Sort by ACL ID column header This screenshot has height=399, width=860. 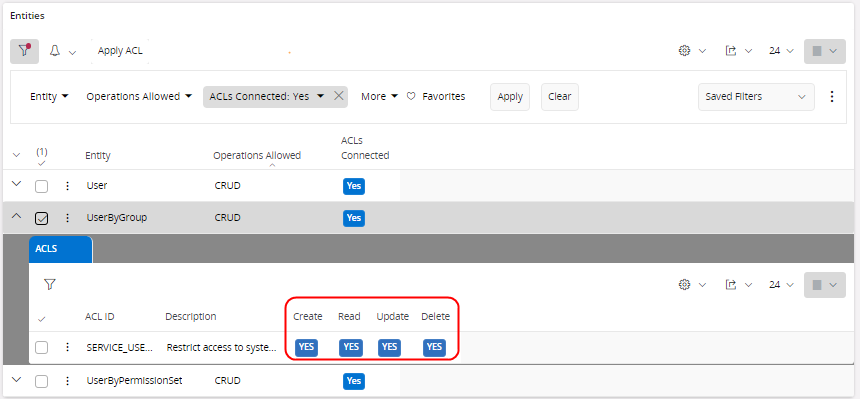[x=99, y=317]
